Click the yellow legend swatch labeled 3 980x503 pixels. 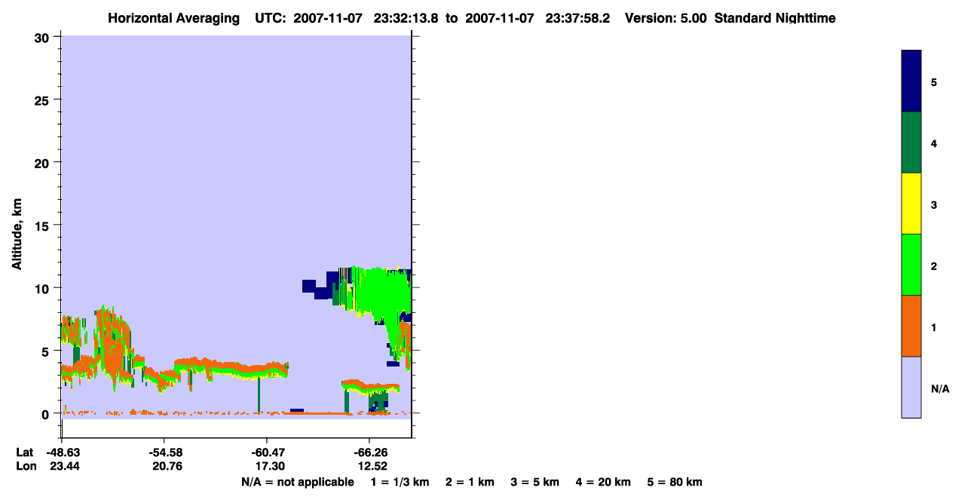coord(911,204)
